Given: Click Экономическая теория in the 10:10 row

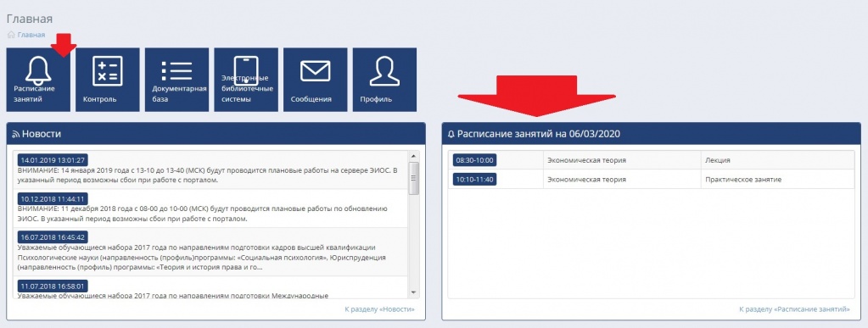Looking at the screenshot, I should [587, 179].
